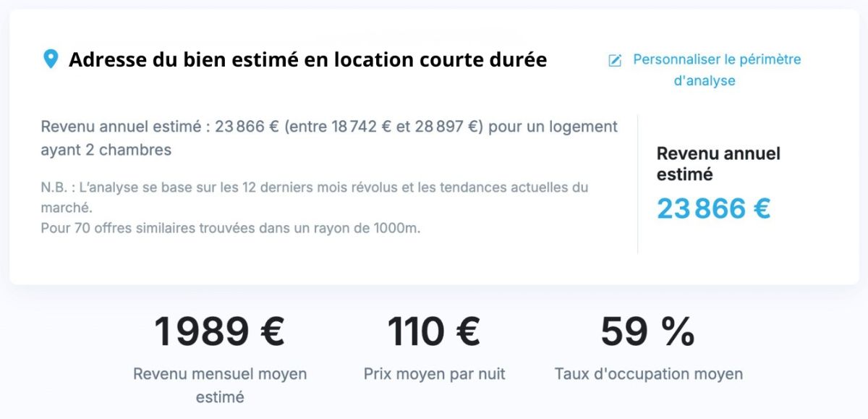Click the 18 742 € lower bound value
The width and height of the screenshot is (868, 419).
[362, 127]
